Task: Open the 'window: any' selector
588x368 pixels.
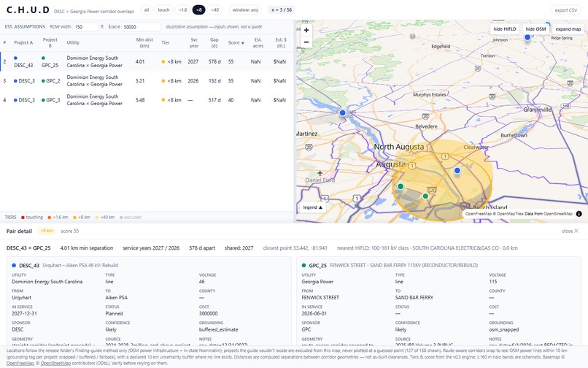Action: coord(245,10)
